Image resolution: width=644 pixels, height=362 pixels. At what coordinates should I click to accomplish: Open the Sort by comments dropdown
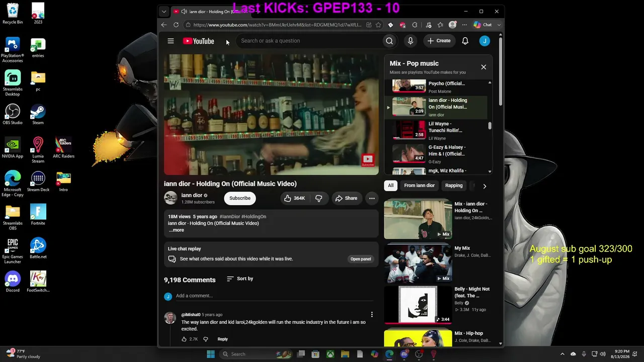(240, 279)
